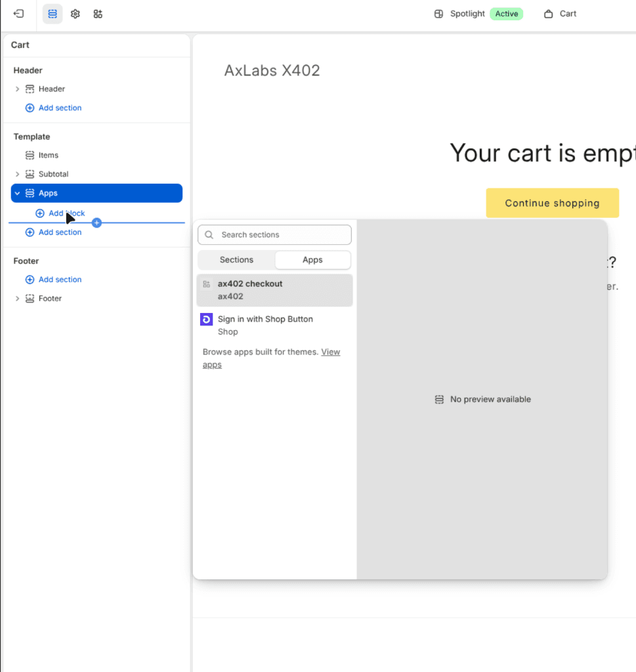The height and width of the screenshot is (672, 636).
Task: Click the ax402 checkout app icon
Action: point(207,283)
